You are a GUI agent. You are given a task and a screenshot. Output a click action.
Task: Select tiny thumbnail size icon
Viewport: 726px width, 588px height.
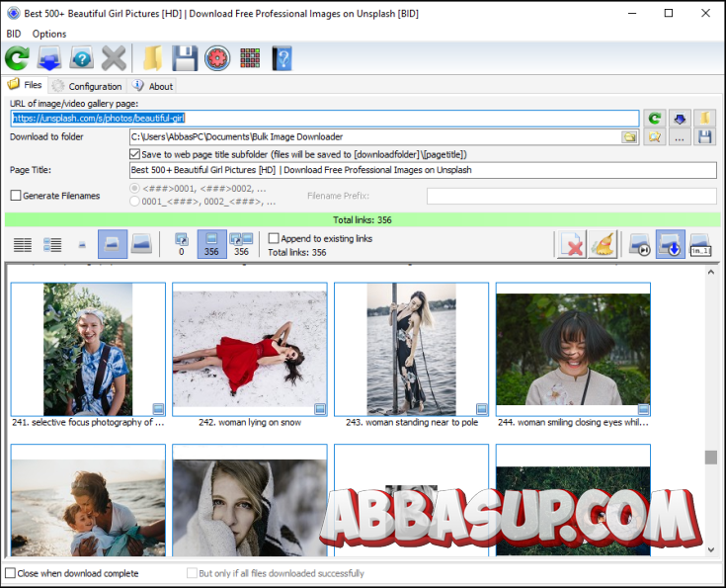point(82,245)
